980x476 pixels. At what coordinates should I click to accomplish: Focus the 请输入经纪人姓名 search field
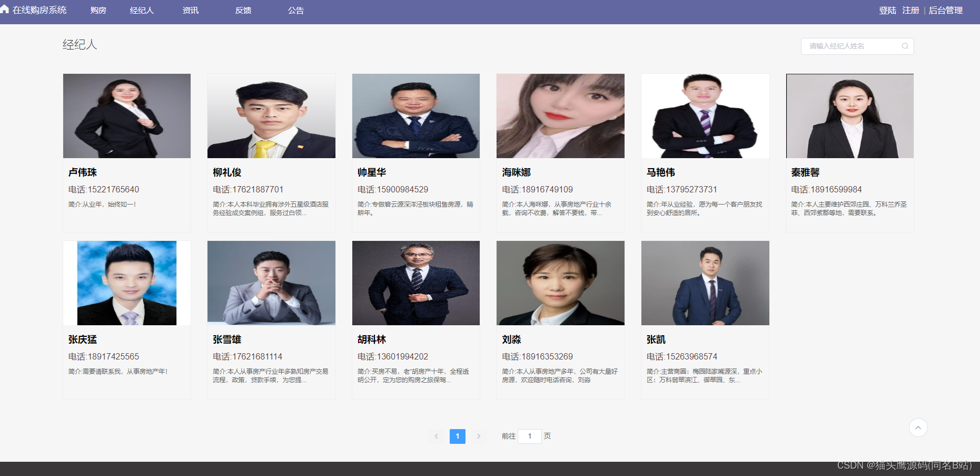[x=857, y=46]
